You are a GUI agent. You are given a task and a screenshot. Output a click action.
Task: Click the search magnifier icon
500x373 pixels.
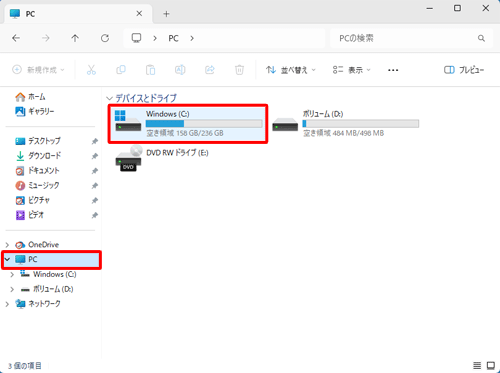click(x=481, y=38)
